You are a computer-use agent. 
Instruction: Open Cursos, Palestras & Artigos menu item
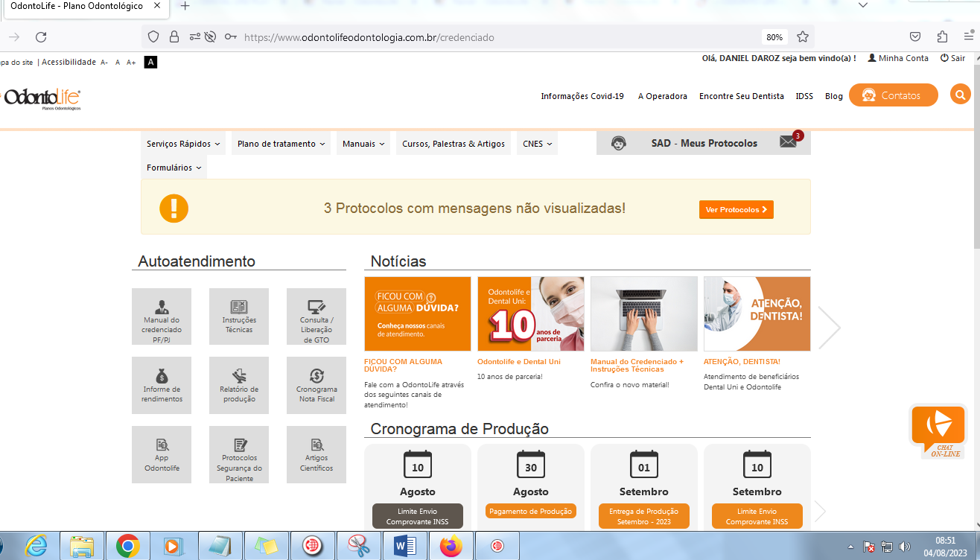[x=454, y=144]
